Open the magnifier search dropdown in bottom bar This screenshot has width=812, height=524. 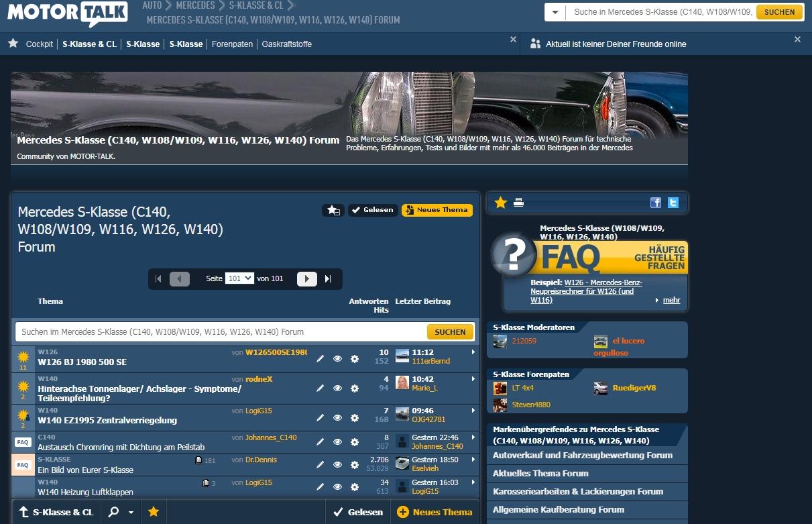(x=121, y=512)
